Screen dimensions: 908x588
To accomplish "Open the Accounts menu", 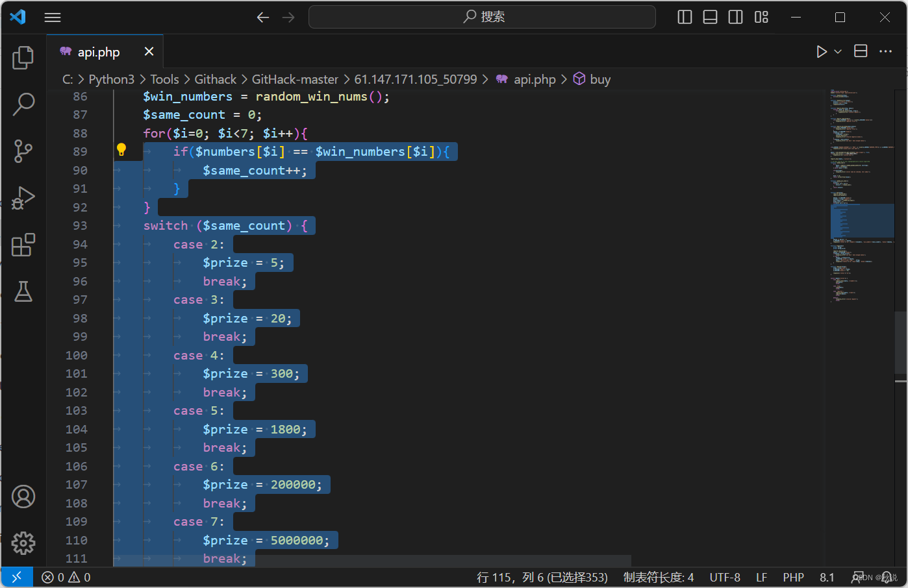I will [x=23, y=496].
